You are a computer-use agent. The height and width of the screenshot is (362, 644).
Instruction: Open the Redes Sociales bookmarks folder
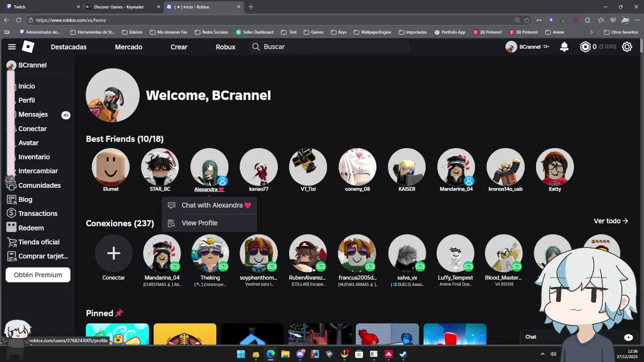(211, 32)
